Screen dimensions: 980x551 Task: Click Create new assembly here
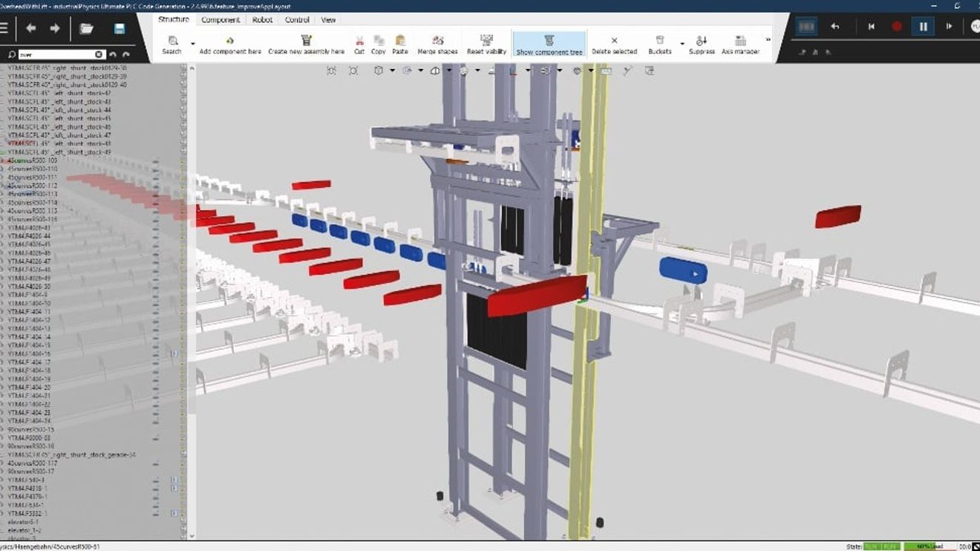pos(306,45)
